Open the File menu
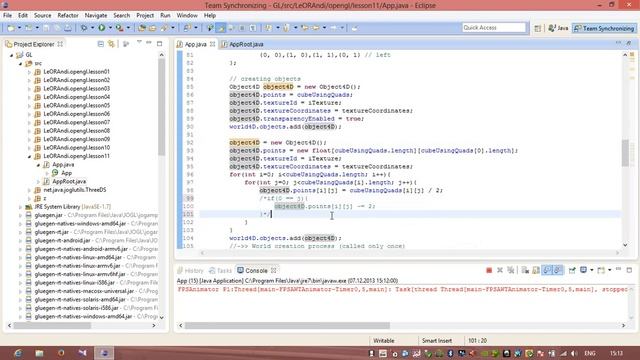 [x=7, y=15]
